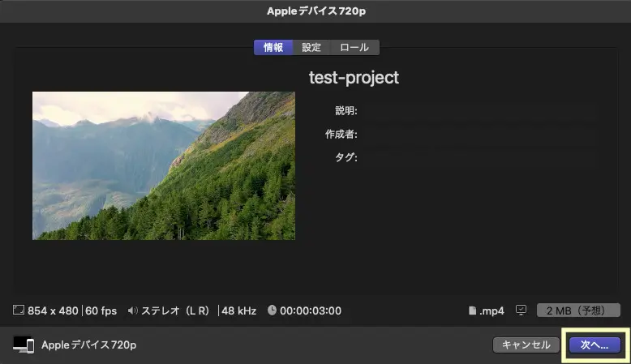Click the 説明 input field
Screen dimensions: 631x364
(481, 110)
